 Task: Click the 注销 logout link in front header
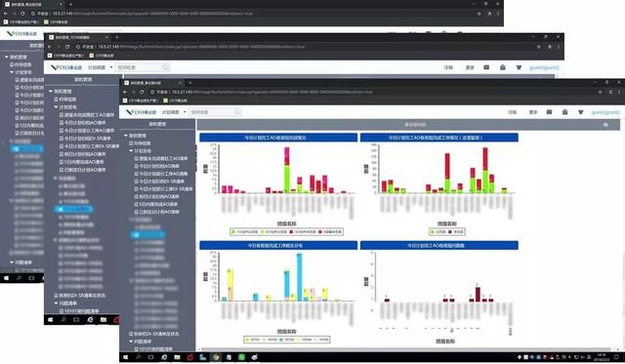512,112
